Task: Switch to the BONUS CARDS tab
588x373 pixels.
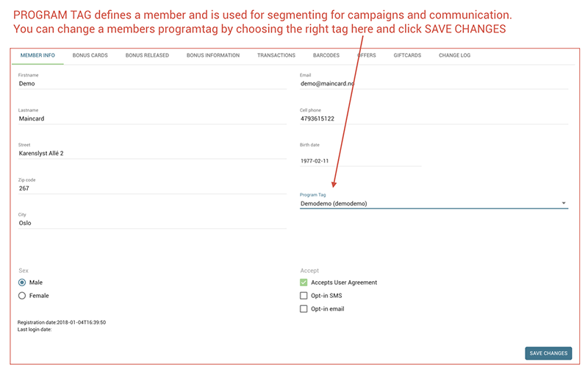Action: (90, 55)
